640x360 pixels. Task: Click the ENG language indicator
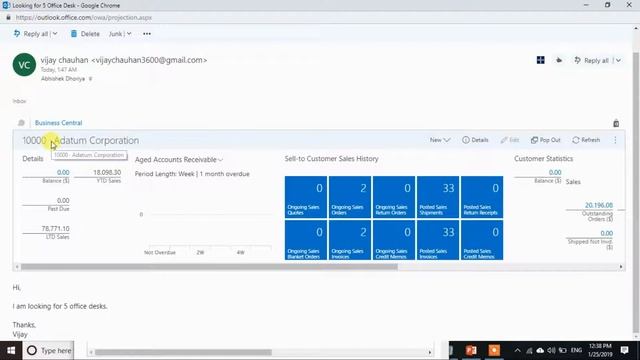click(x=576, y=350)
